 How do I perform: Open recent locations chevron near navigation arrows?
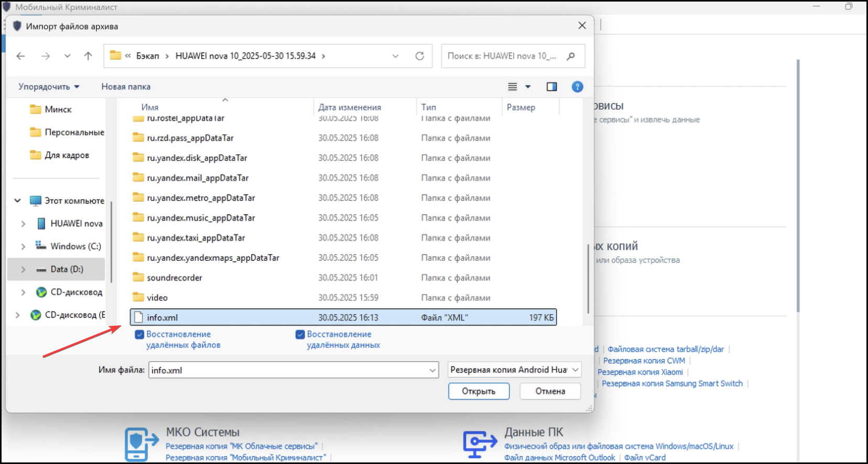coord(67,56)
